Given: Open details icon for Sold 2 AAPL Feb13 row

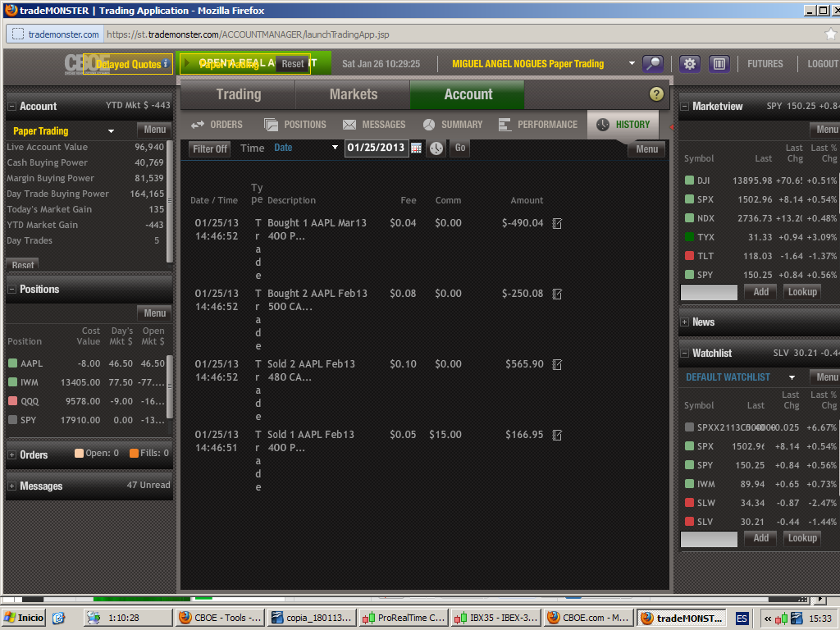Looking at the screenshot, I should tap(557, 365).
